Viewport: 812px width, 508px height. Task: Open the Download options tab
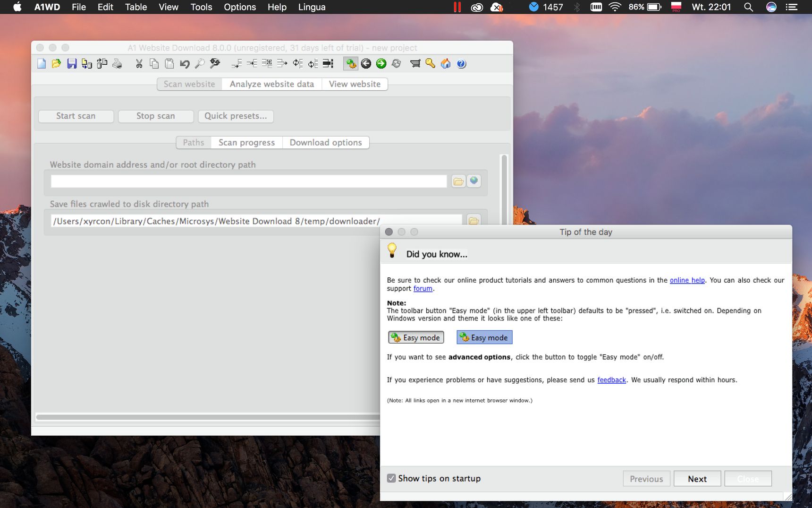pos(326,143)
